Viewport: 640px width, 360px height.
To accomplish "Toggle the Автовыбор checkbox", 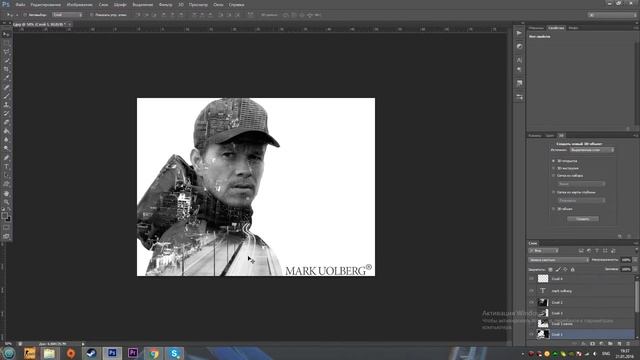I will [24, 15].
